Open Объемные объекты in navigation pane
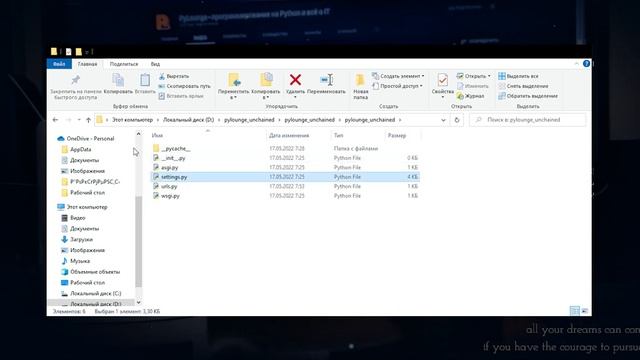This screenshot has height=360, width=640. [95, 272]
